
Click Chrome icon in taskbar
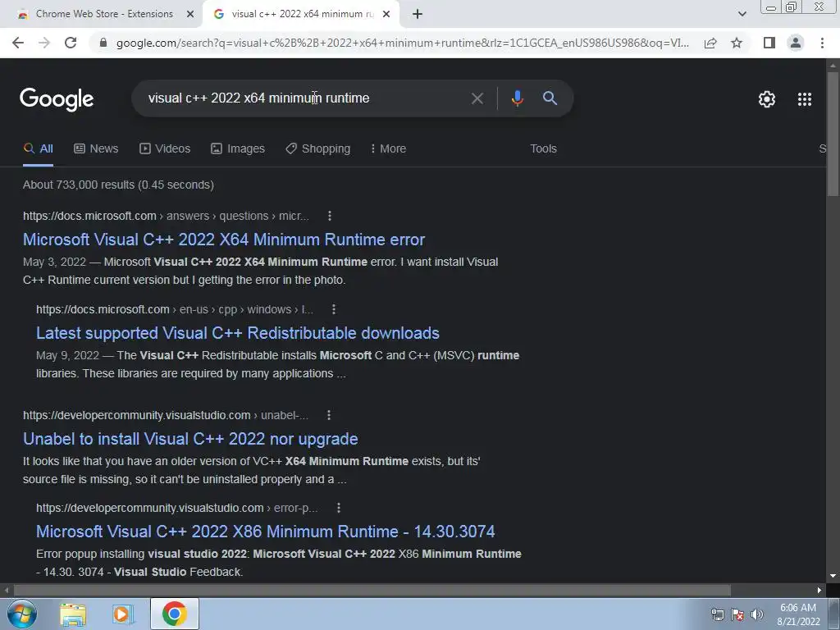click(x=174, y=614)
